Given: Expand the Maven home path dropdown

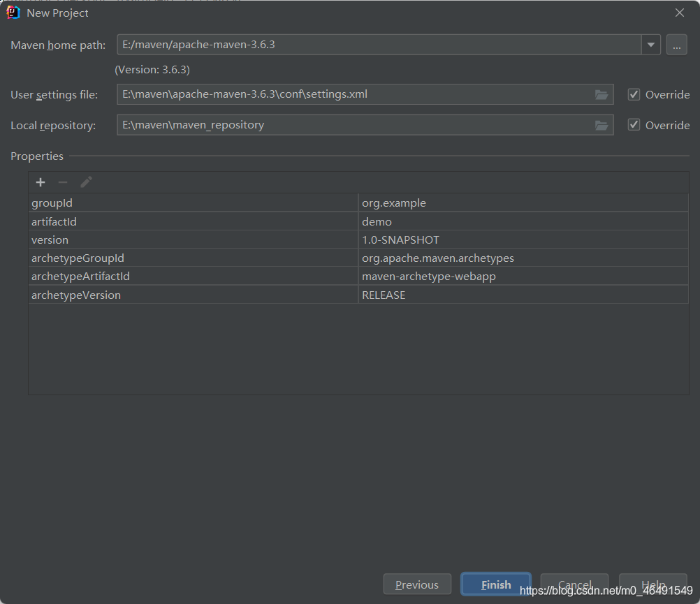Looking at the screenshot, I should pos(651,45).
